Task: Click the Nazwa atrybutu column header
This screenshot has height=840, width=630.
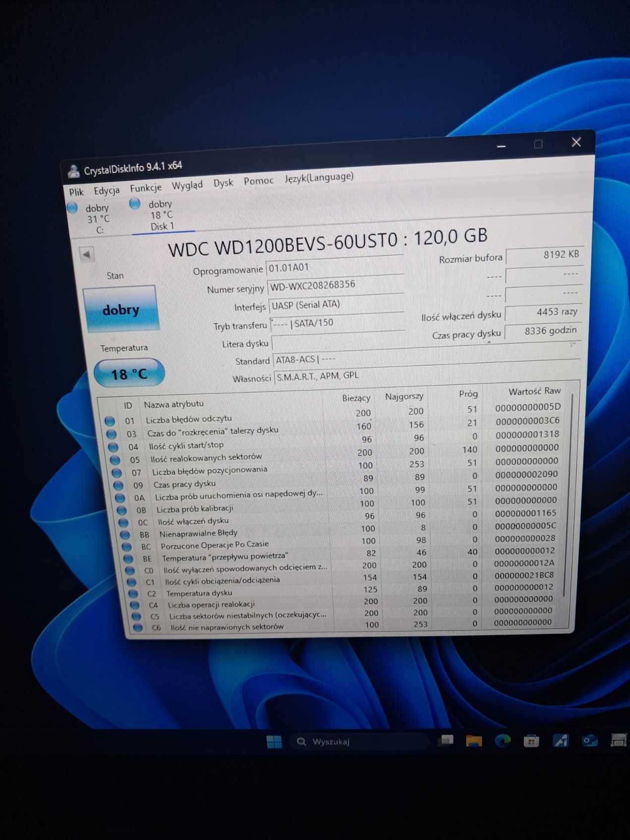Action: pos(173,404)
